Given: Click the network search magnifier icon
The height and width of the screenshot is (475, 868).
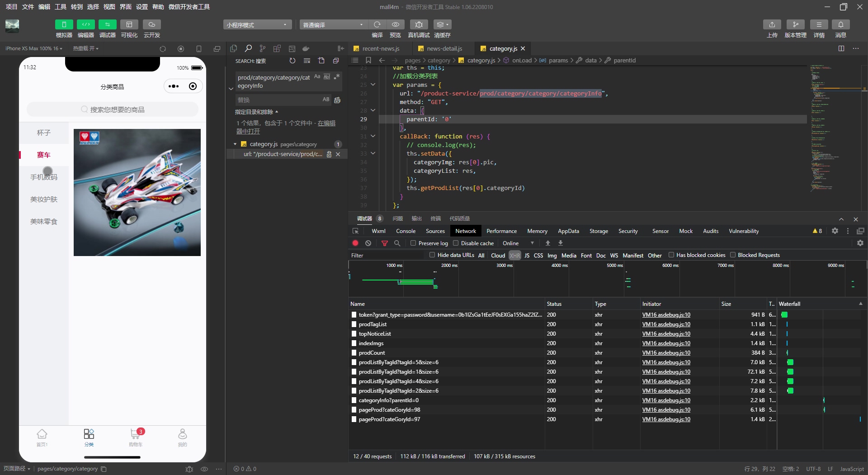Looking at the screenshot, I should (x=397, y=243).
